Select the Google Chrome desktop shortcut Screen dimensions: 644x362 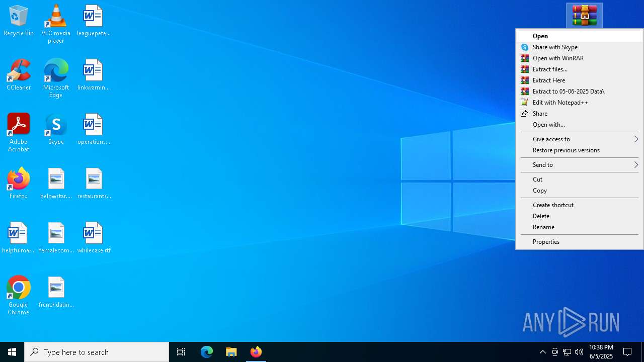click(x=19, y=296)
